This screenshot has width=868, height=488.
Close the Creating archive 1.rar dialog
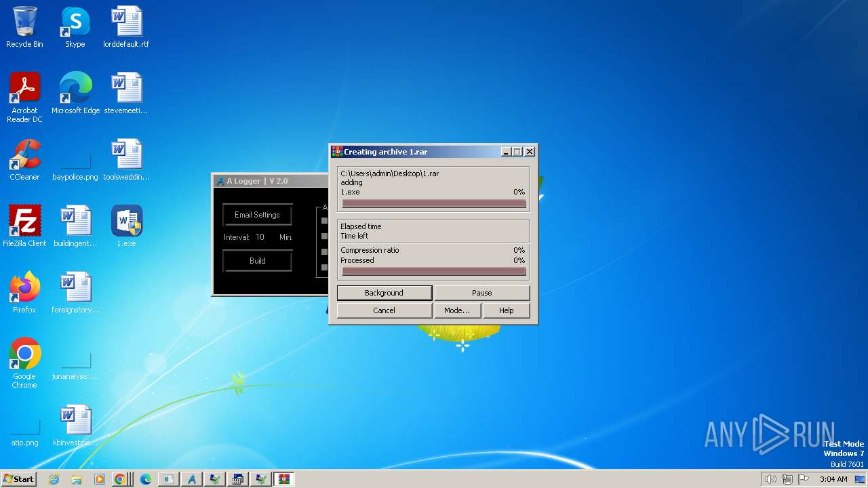530,152
